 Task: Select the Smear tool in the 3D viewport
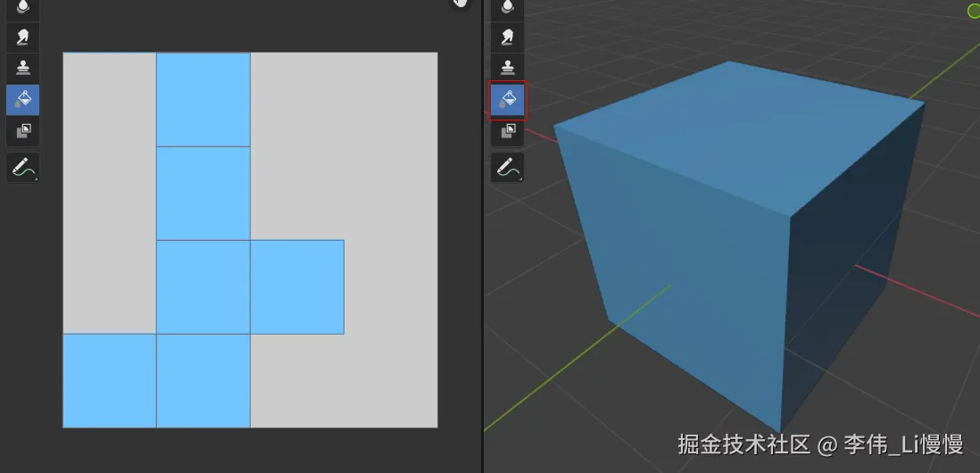coord(508,37)
